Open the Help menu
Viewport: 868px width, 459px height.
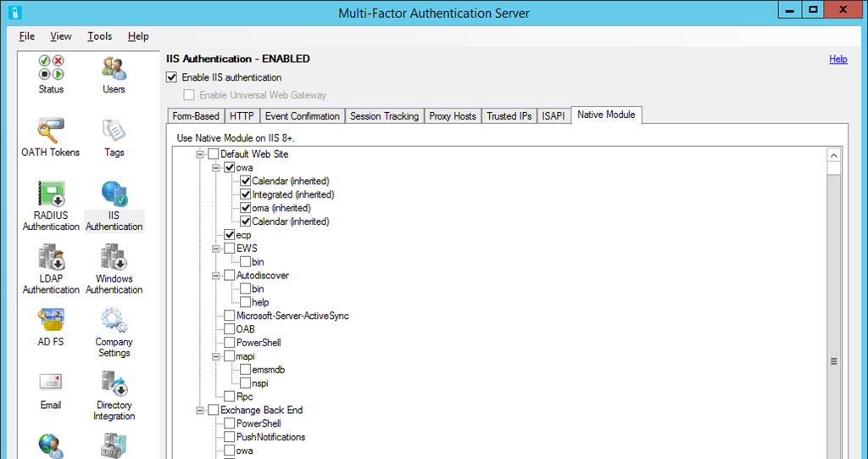click(x=138, y=36)
